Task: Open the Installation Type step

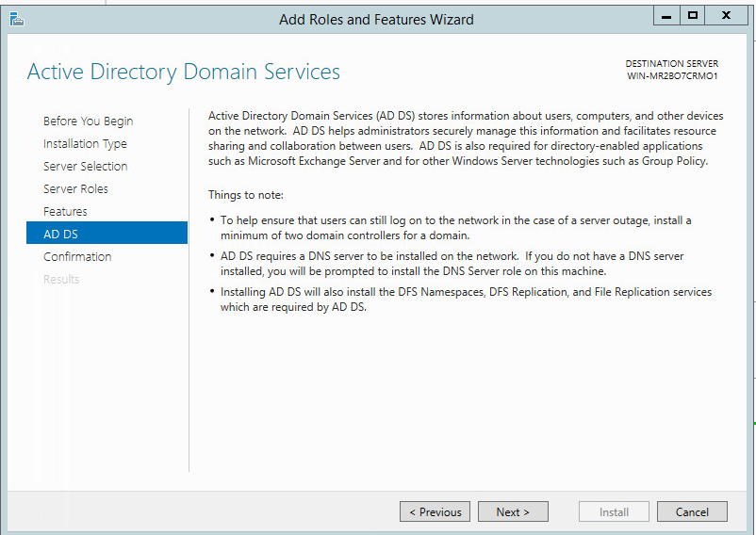Action: (85, 143)
